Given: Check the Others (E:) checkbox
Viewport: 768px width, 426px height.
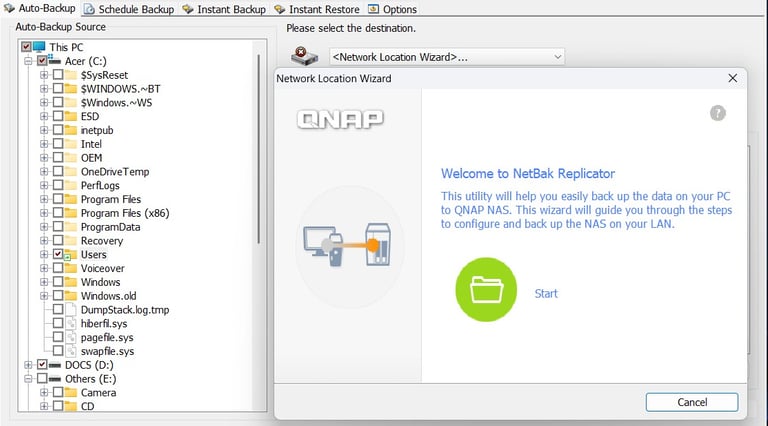Looking at the screenshot, I should pyautogui.click(x=42, y=379).
